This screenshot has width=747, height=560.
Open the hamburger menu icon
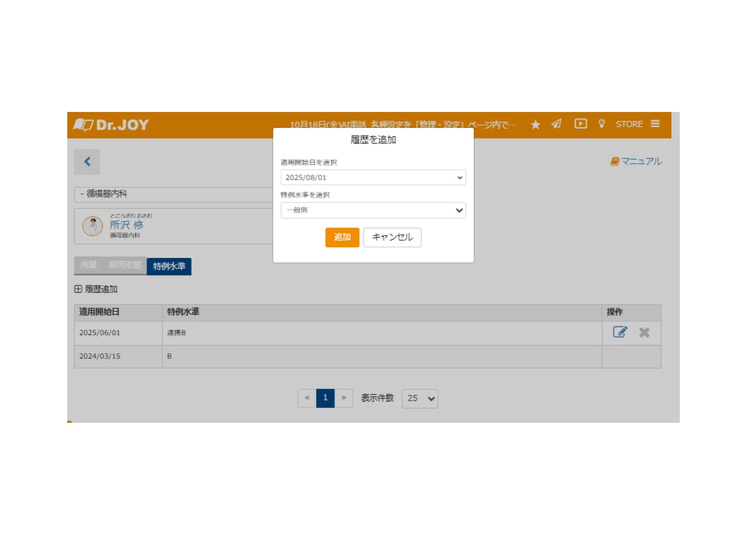[655, 124]
